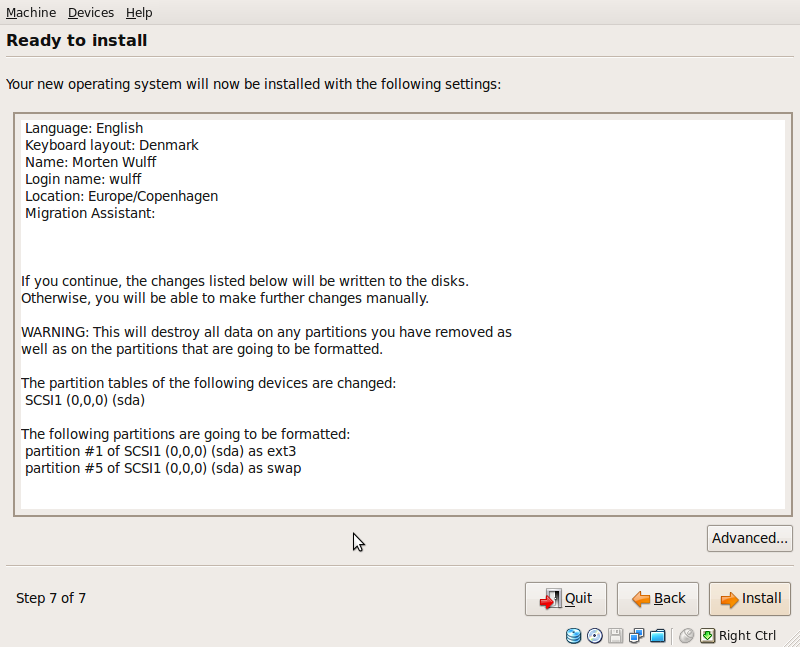The width and height of the screenshot is (800, 647).
Task: Start installation with the Install button
Action: [x=749, y=599]
